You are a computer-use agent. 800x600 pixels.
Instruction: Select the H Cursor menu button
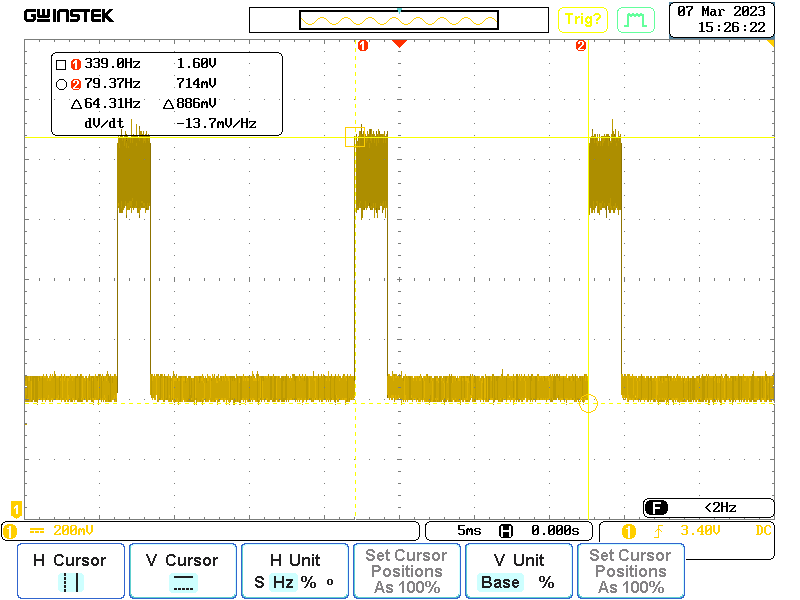pyautogui.click(x=70, y=571)
